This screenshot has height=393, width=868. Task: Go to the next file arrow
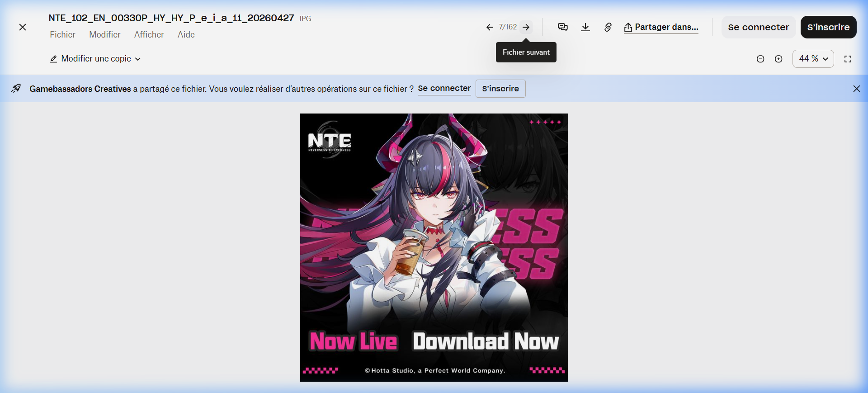click(x=526, y=27)
